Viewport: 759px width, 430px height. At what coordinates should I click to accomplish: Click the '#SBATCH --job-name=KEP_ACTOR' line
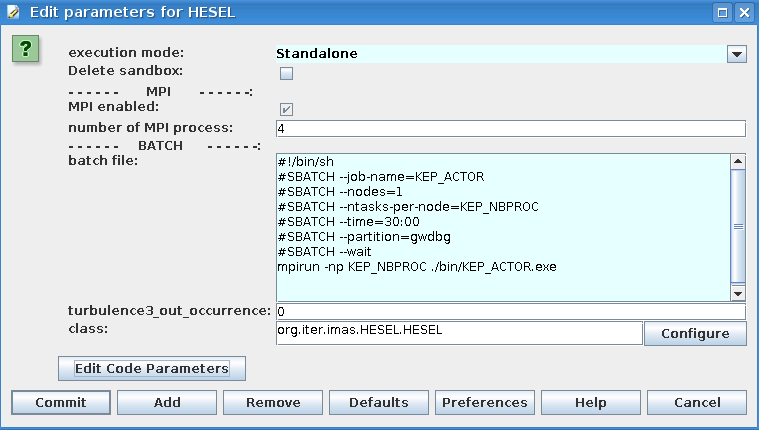(x=380, y=177)
